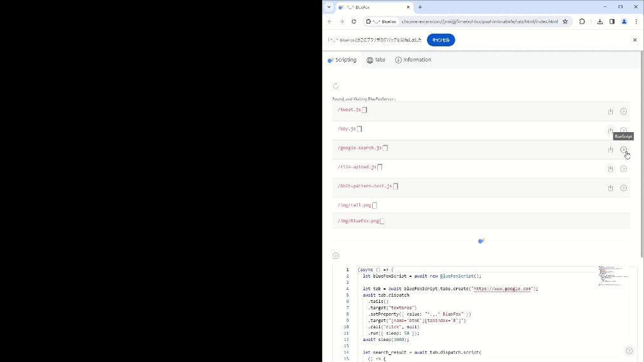Image resolution: width=644 pixels, height=362 pixels.
Task: Click the blue キャンセル button
Action: point(441,40)
